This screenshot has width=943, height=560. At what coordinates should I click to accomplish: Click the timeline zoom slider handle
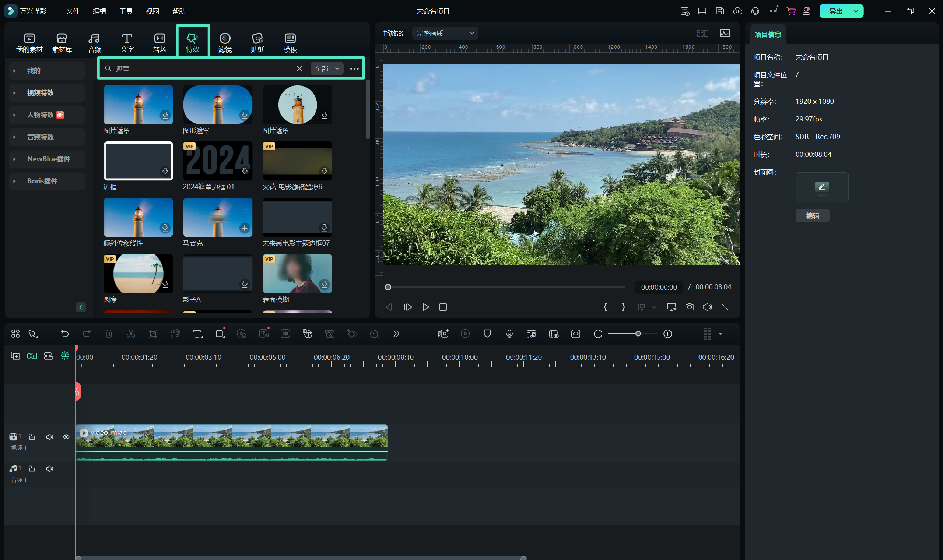tap(638, 334)
